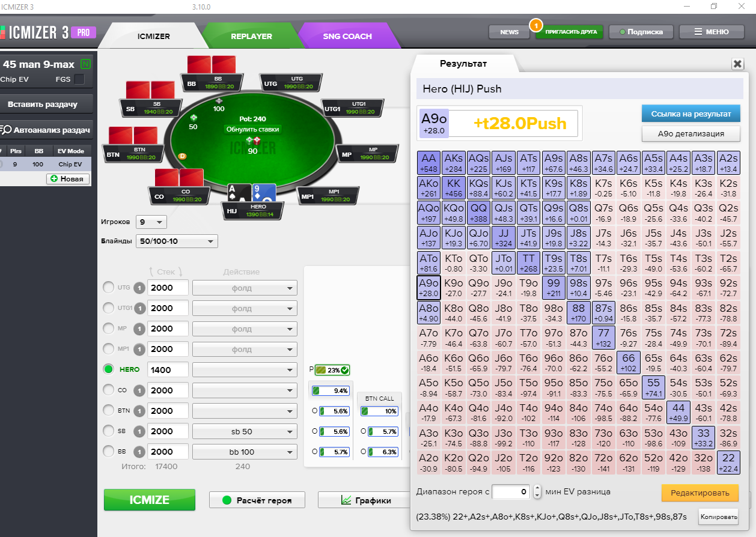Open the MP1 action dropdown showing фолд
Viewport: 756px width, 537px height.
(x=245, y=349)
